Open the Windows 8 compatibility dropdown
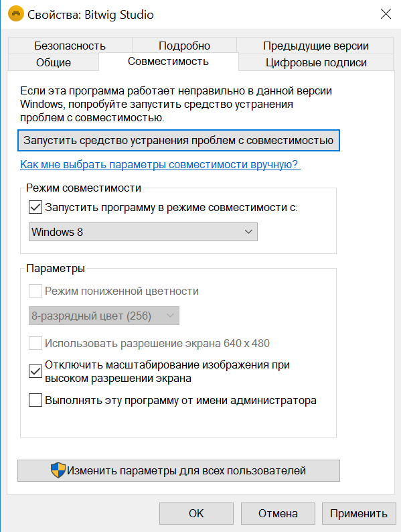This screenshot has height=532, width=401. click(143, 232)
